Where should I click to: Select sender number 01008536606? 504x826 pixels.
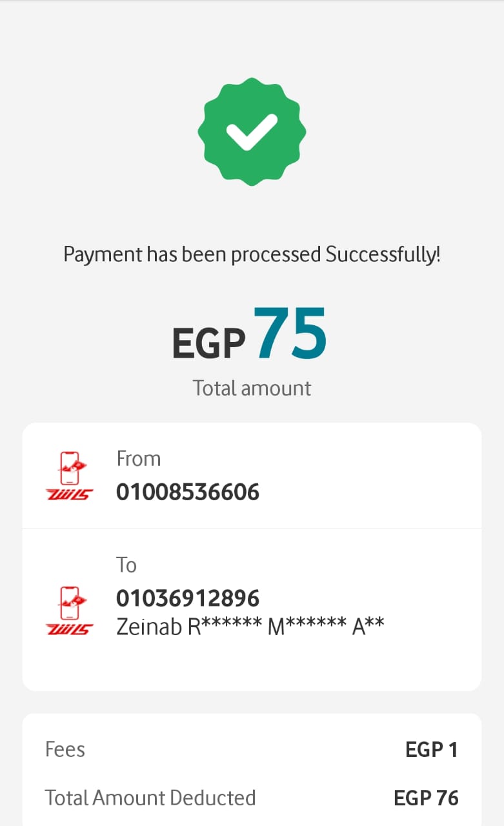coord(188,492)
